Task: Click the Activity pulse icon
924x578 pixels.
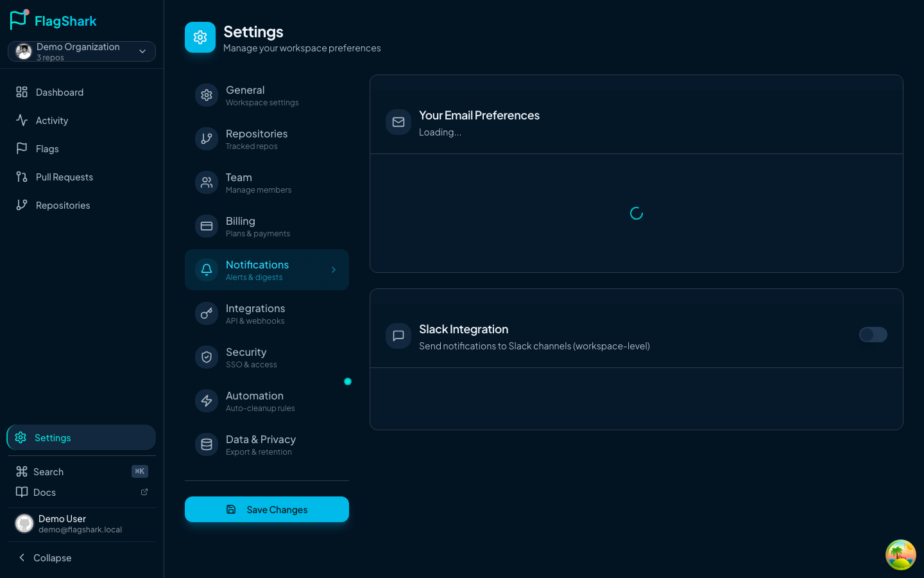Action: point(22,120)
